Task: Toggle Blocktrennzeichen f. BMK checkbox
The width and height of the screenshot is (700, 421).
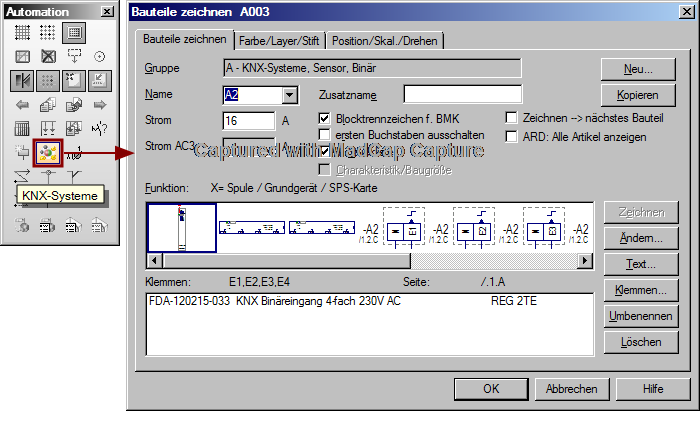Action: tap(324, 118)
